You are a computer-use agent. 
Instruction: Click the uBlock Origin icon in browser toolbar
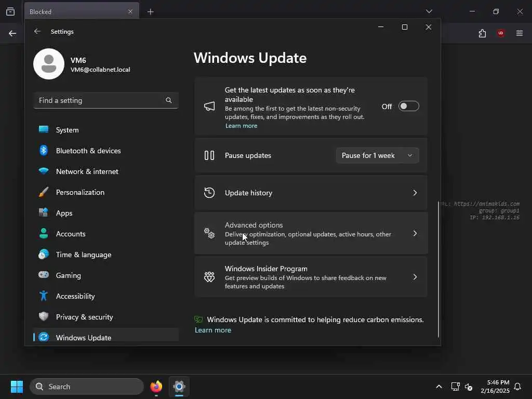(x=501, y=33)
